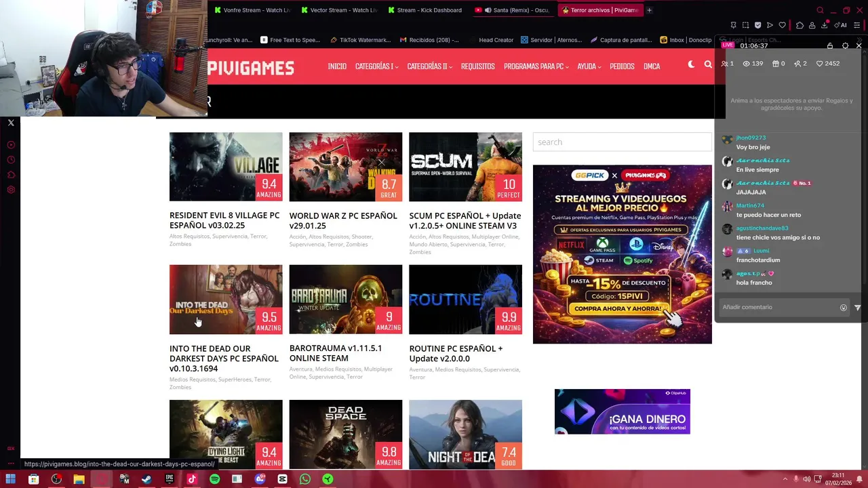Click the ¡Gana Dinero! Cliphub banner
868x488 pixels.
[623, 411]
